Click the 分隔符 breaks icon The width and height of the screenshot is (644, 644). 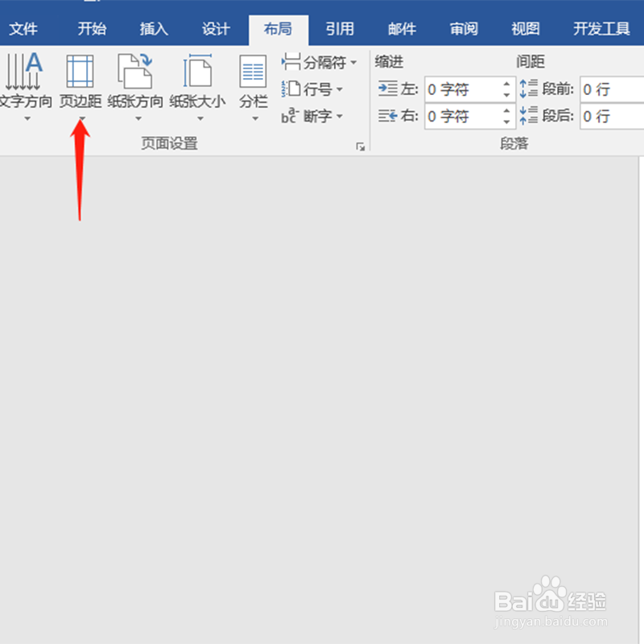(x=291, y=62)
